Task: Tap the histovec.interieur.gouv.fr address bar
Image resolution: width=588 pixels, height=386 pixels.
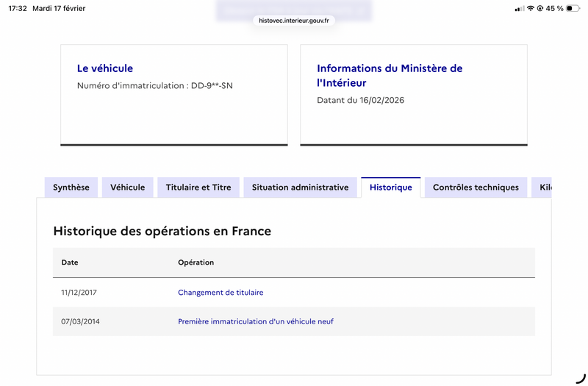Action: (294, 21)
